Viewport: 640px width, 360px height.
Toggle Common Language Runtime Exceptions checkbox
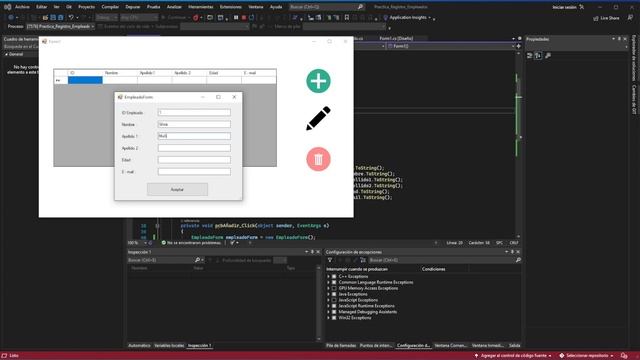(334, 282)
